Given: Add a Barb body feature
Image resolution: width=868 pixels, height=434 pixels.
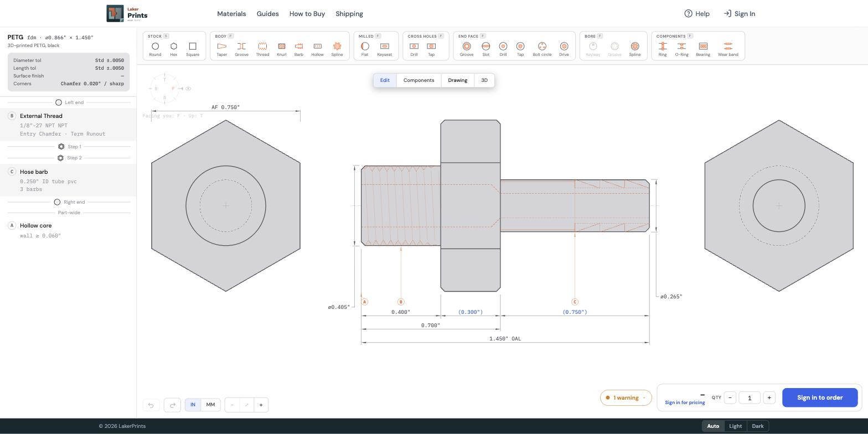Looking at the screenshot, I should pos(299,49).
